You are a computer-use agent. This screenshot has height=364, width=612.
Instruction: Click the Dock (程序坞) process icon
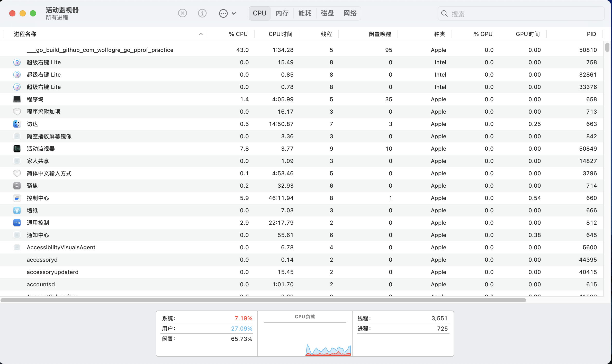coord(17,99)
